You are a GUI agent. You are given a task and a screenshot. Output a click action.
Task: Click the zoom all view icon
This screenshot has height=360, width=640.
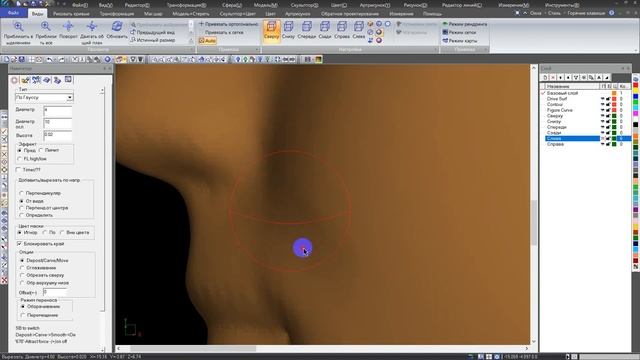point(46,27)
